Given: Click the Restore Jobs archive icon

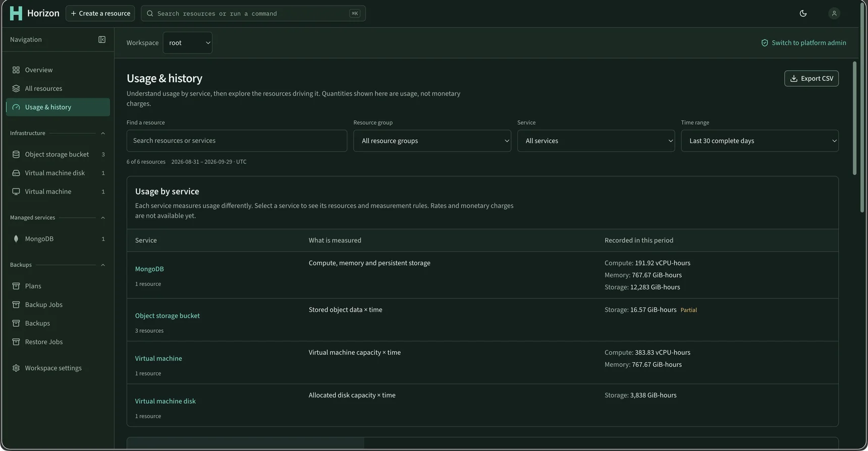Looking at the screenshot, I should tap(16, 342).
